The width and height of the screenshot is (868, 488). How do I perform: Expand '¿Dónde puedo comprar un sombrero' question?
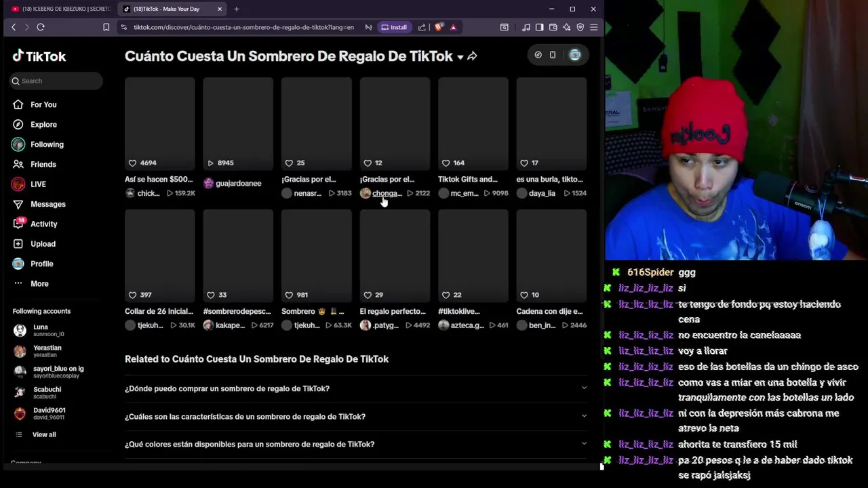coord(356,388)
